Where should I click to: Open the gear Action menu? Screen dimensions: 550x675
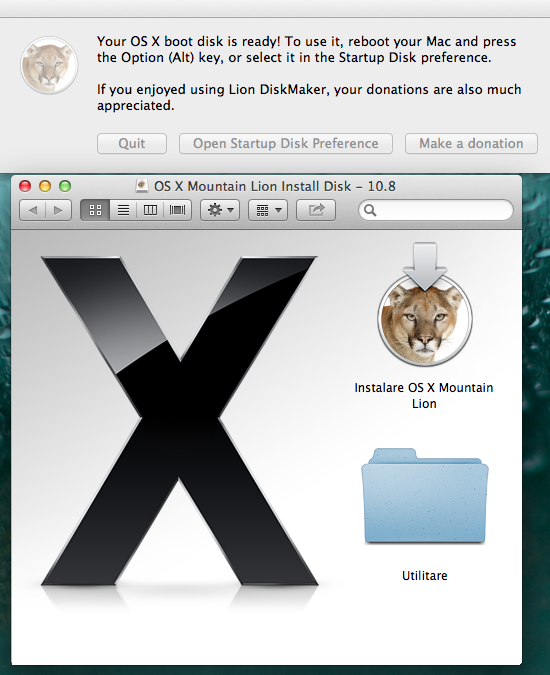tap(220, 211)
